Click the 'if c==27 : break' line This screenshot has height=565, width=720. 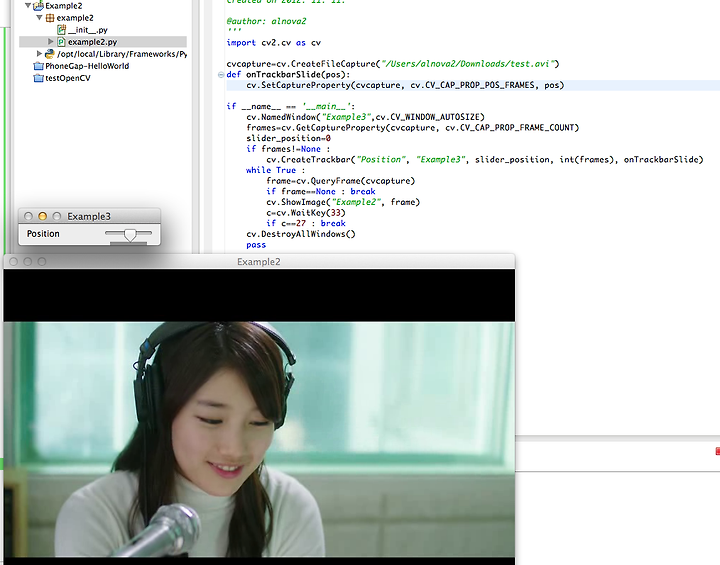coord(306,223)
